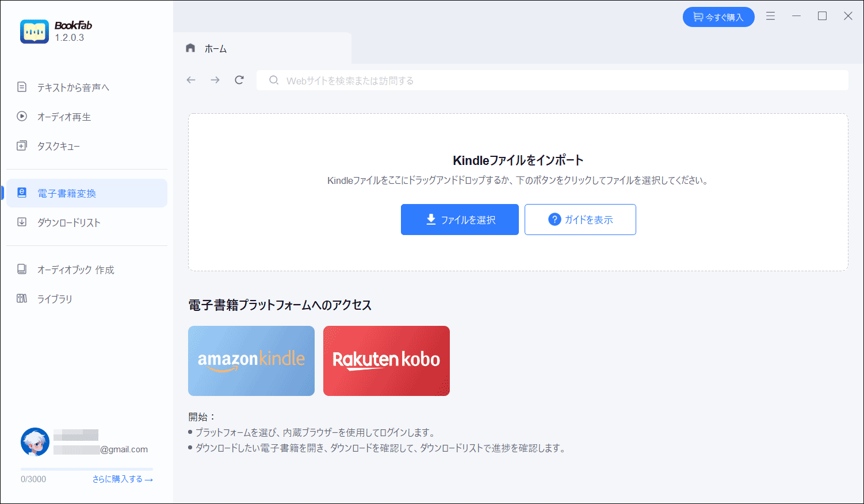Click the home icon in the tab

pyautogui.click(x=190, y=48)
